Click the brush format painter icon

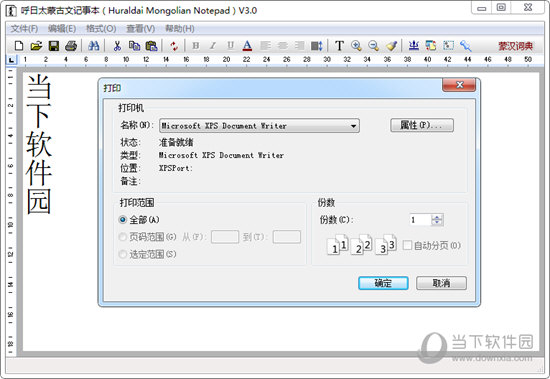pyautogui.click(x=391, y=46)
